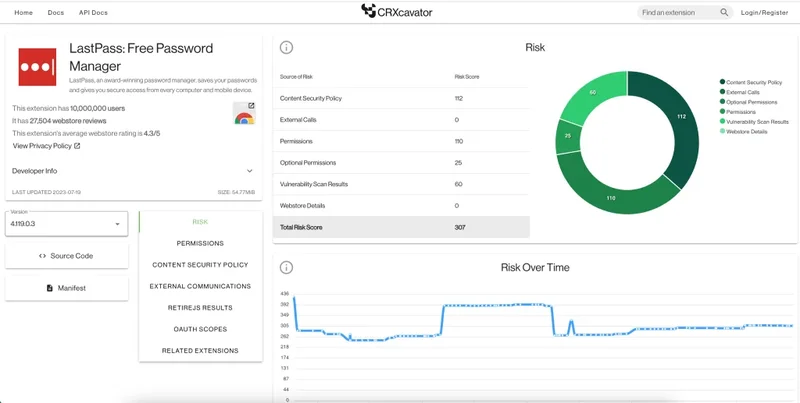Click the 10,000,000 users text
800x403 pixels.
click(97, 109)
